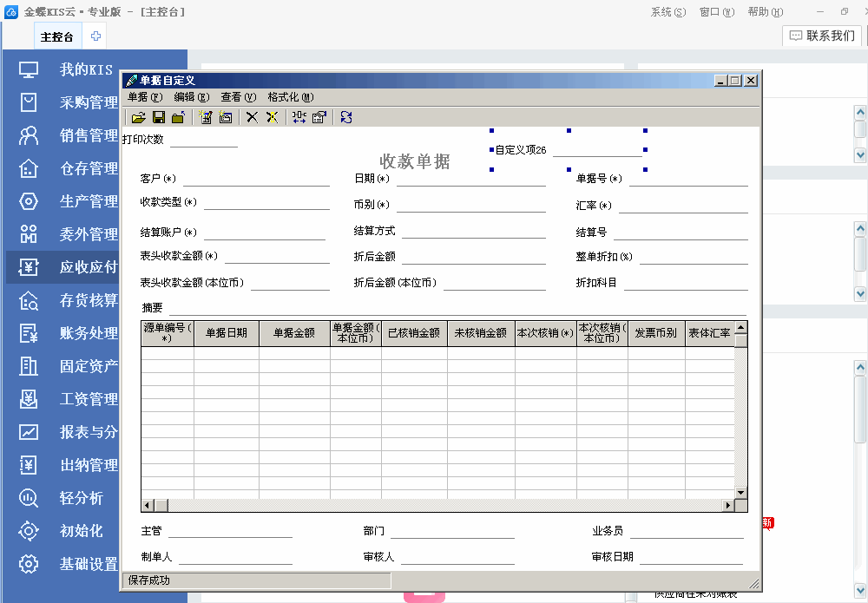
Task: Click the 结算方式 input field
Action: click(x=474, y=232)
